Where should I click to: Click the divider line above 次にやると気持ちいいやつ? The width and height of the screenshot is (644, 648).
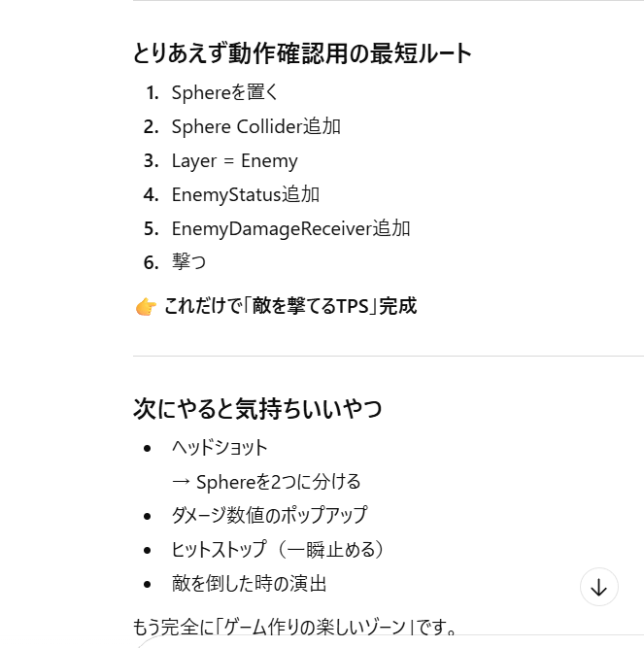389,357
